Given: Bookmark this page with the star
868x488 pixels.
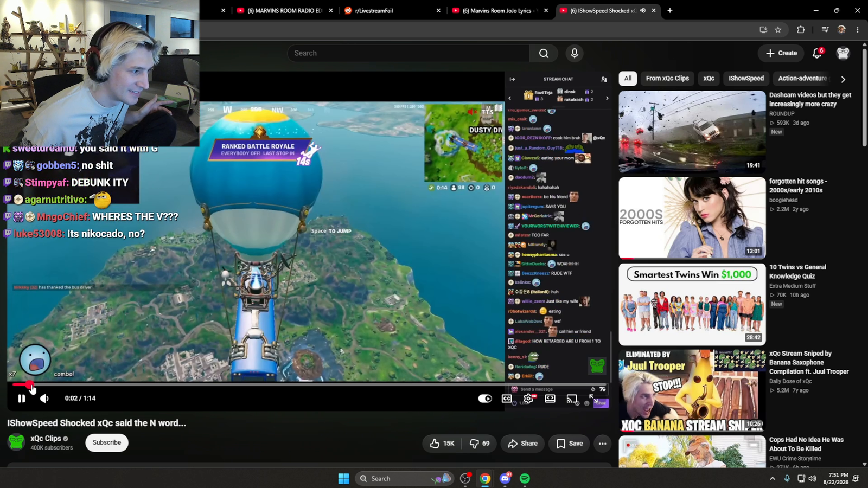Looking at the screenshot, I should tap(778, 30).
